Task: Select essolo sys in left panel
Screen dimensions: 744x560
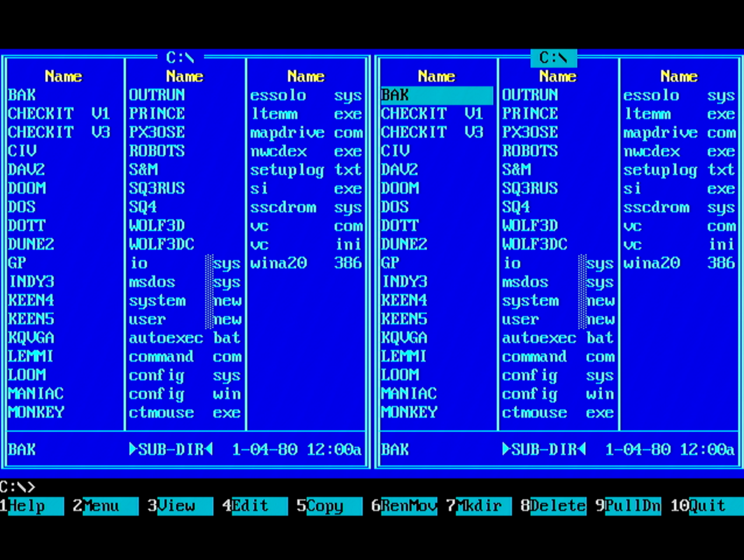Action: [306, 95]
